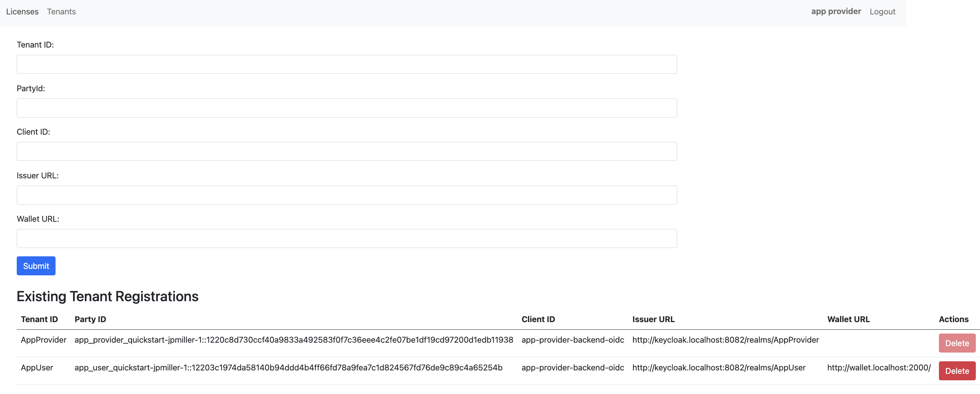Click the app provider username

(x=835, y=11)
